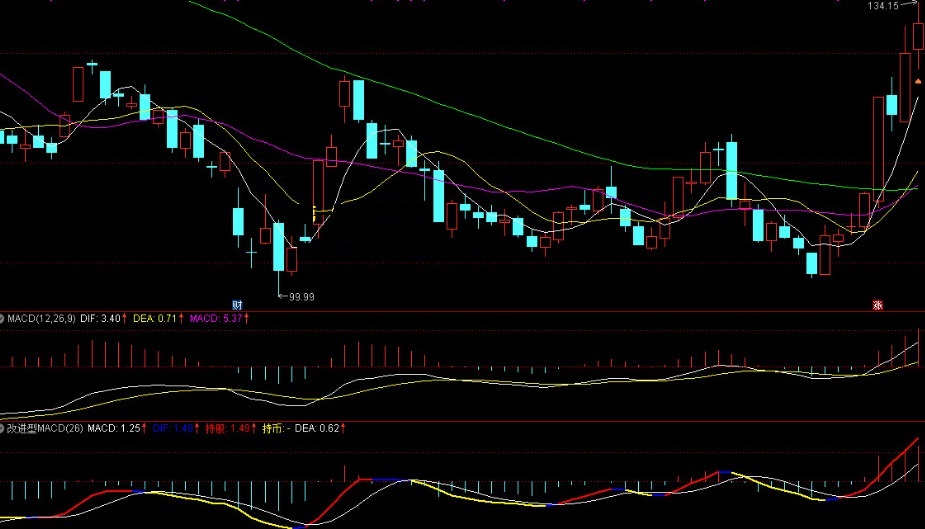The width and height of the screenshot is (925, 529).
Task: Click the red 涨 marker below the chart
Action: 877,305
